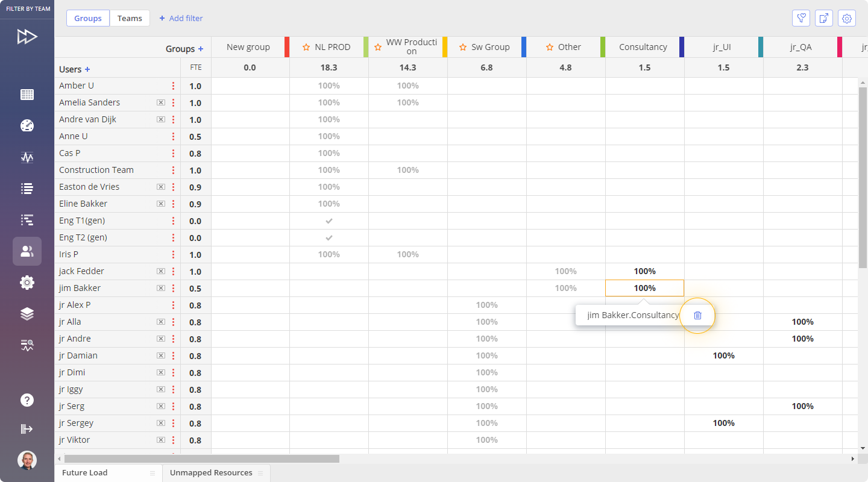The width and height of the screenshot is (868, 482).
Task: Click the Add filter link
Action: coord(181,18)
